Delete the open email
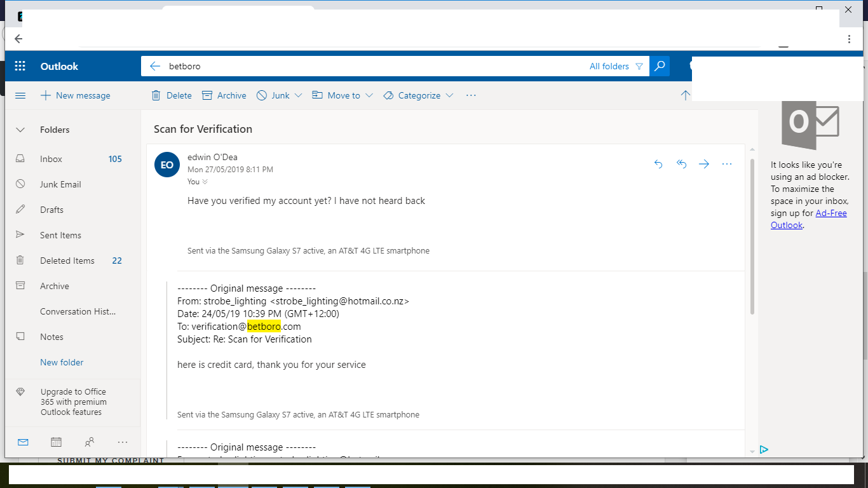Image resolution: width=868 pixels, height=488 pixels. tap(172, 95)
